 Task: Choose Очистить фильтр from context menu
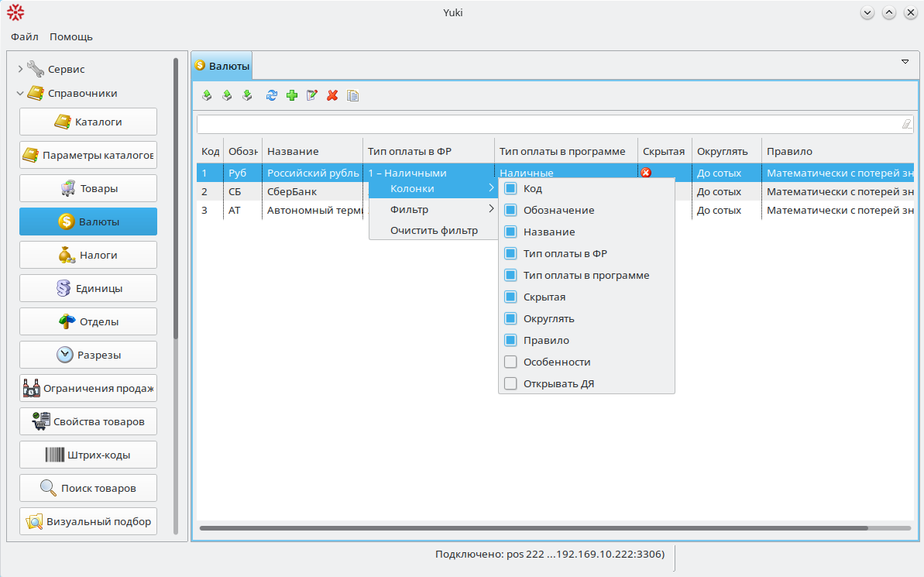[433, 231]
